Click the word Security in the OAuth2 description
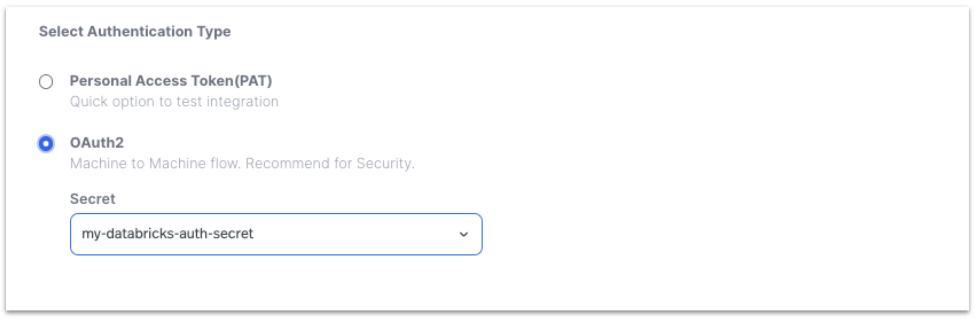This screenshot has height=321, width=980. [385, 163]
